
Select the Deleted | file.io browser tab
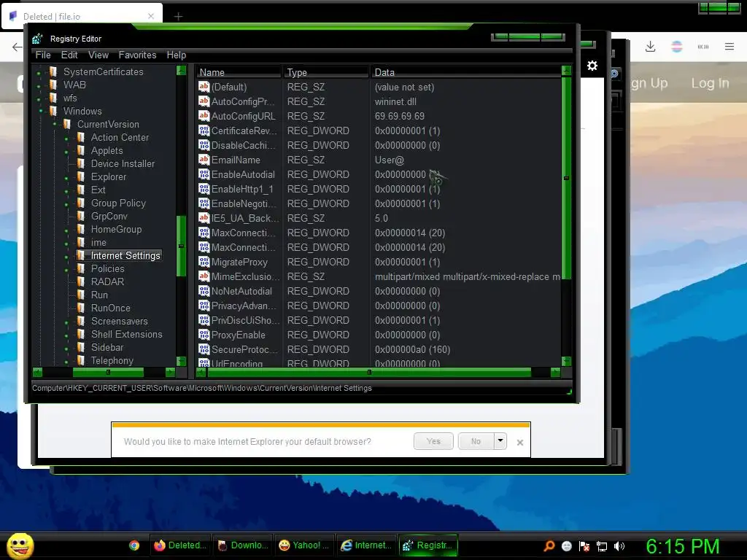[x=81, y=16]
